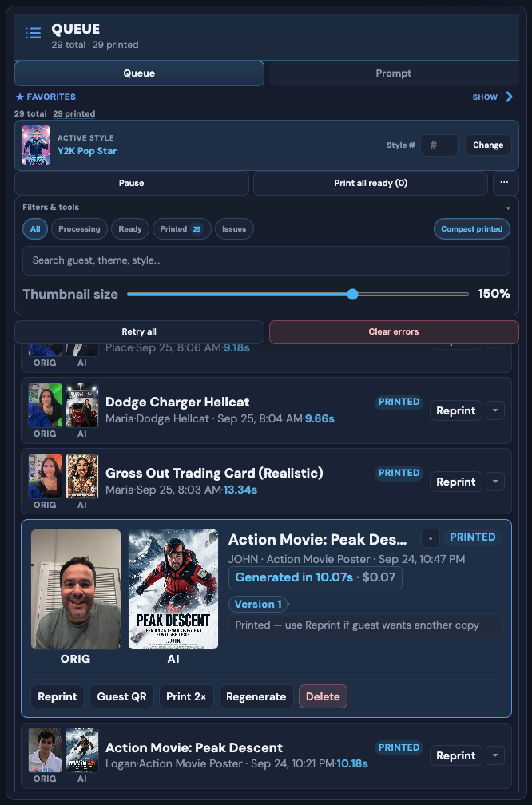Click the Show favorites chevron arrow
The image size is (532, 805).
click(x=508, y=97)
